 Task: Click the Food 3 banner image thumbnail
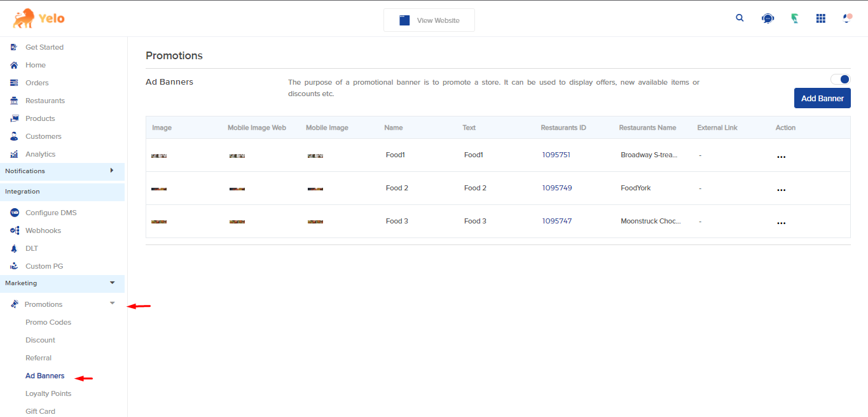[159, 222]
